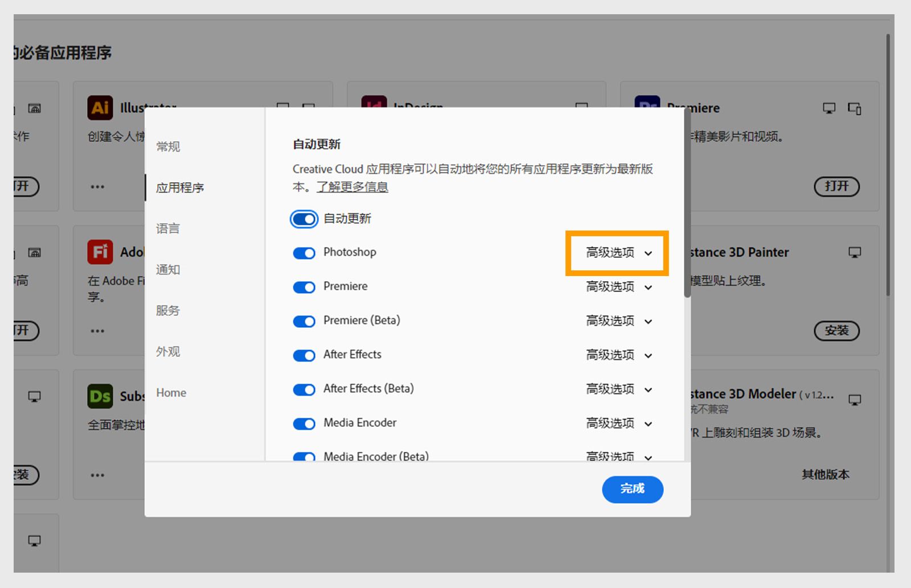Expand 高级选项 for Photoshop
This screenshot has height=588, width=911.
tap(619, 253)
